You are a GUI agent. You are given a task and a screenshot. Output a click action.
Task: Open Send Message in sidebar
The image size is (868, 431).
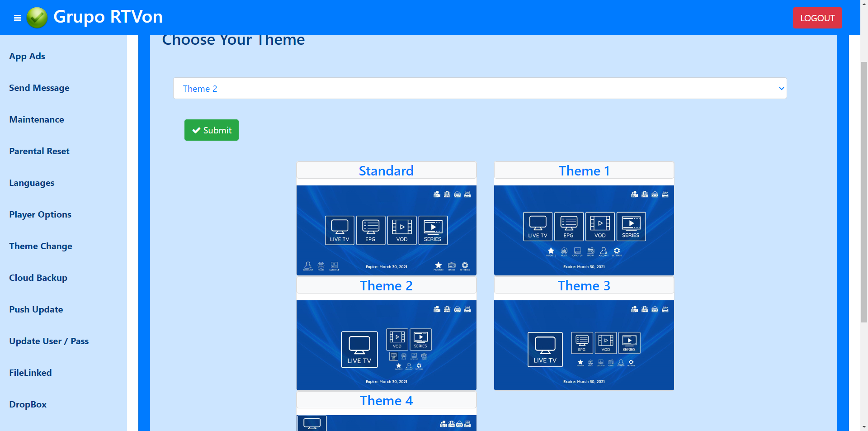(39, 88)
